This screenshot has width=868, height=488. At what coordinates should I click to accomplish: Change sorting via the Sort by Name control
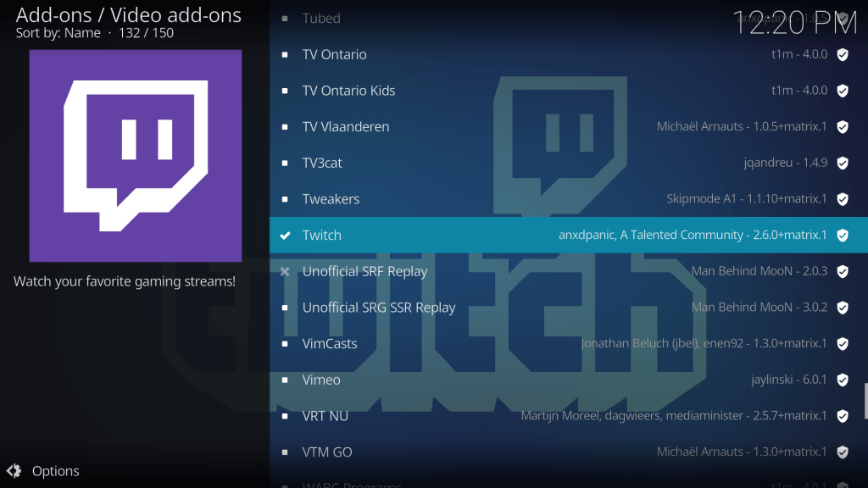click(x=51, y=32)
